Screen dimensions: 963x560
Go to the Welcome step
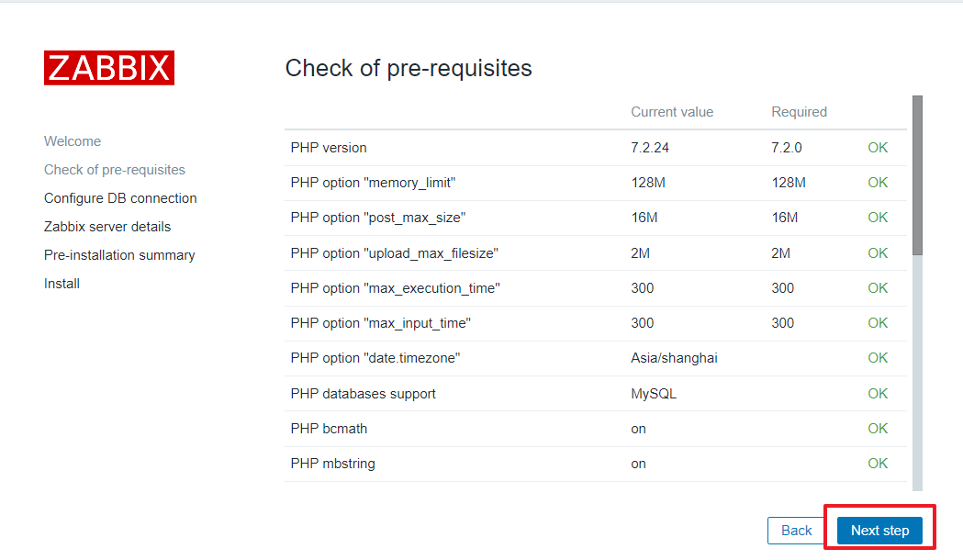[x=73, y=141]
